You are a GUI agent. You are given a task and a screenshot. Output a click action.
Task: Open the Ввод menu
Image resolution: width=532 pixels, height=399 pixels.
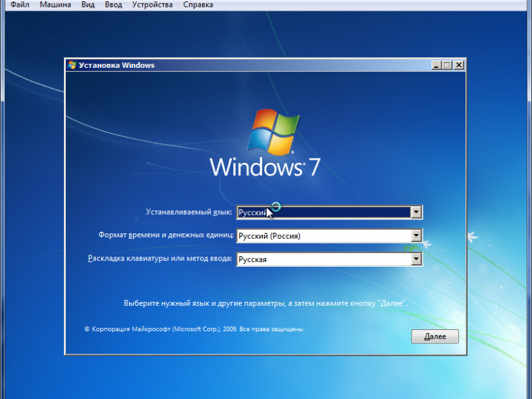(113, 5)
